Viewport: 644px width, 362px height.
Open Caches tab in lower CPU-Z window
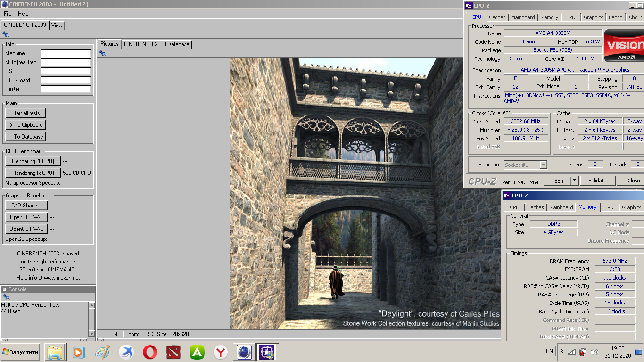tap(535, 207)
